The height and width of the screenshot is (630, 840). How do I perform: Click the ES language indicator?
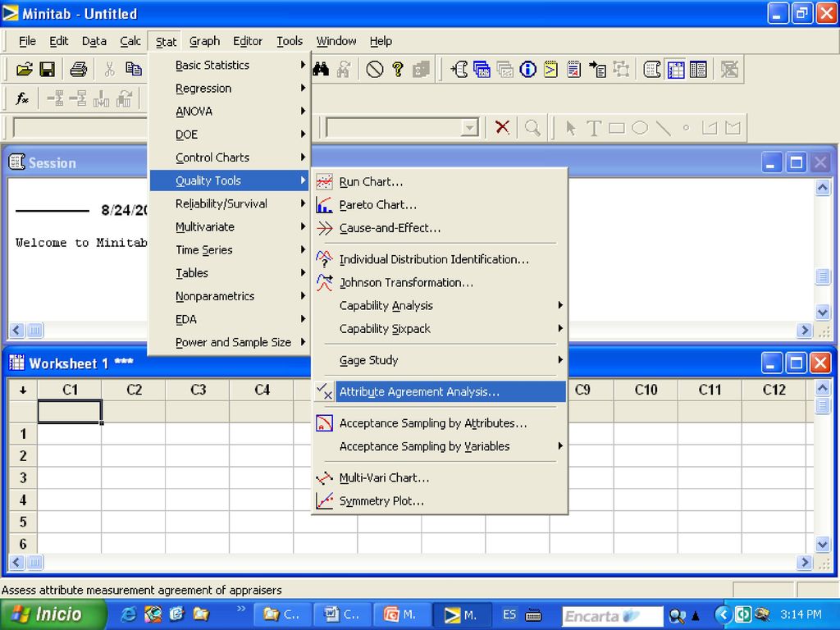(509, 614)
